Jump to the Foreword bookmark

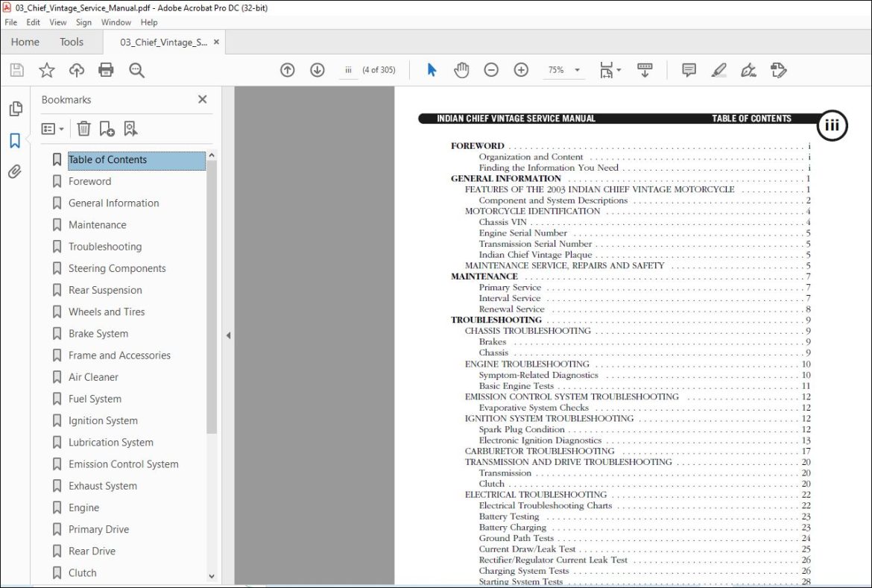pos(89,181)
